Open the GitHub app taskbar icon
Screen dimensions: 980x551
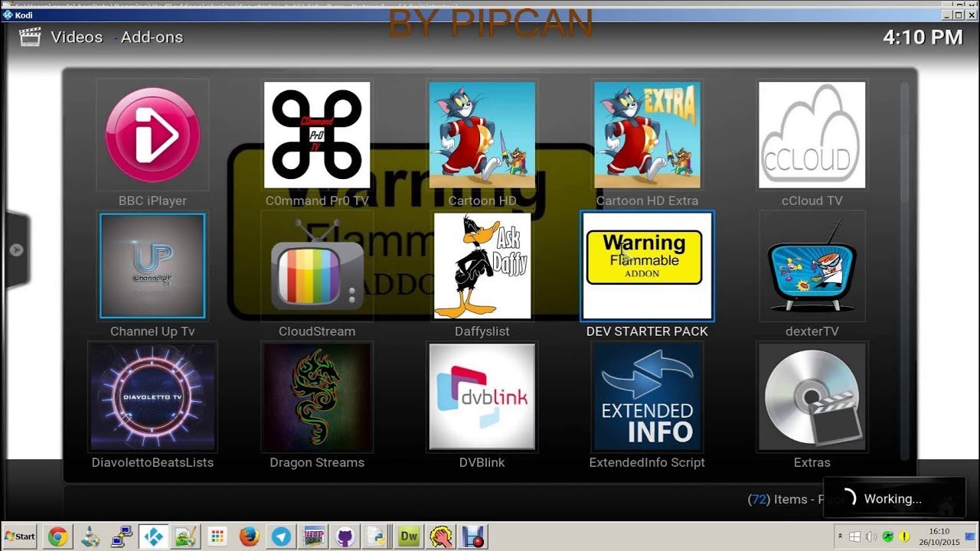tap(345, 536)
